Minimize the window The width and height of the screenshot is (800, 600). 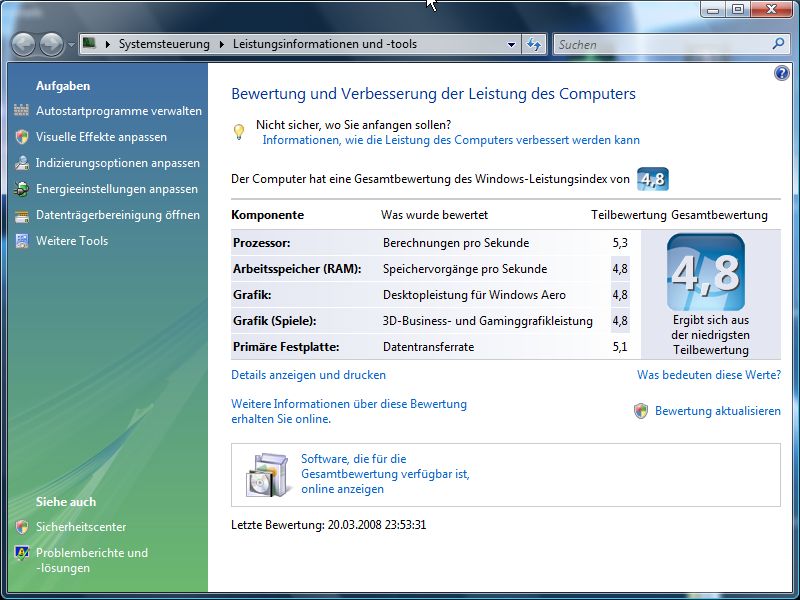click(x=713, y=10)
